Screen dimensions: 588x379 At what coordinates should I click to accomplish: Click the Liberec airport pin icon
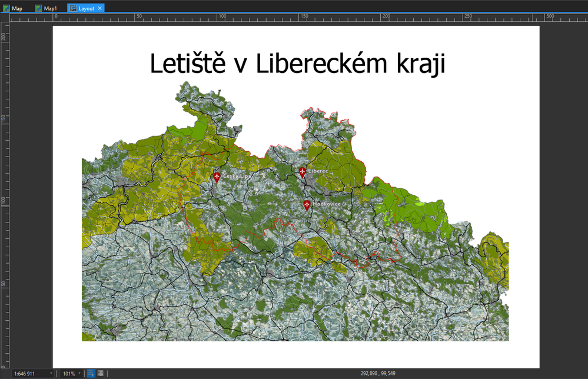(x=303, y=172)
